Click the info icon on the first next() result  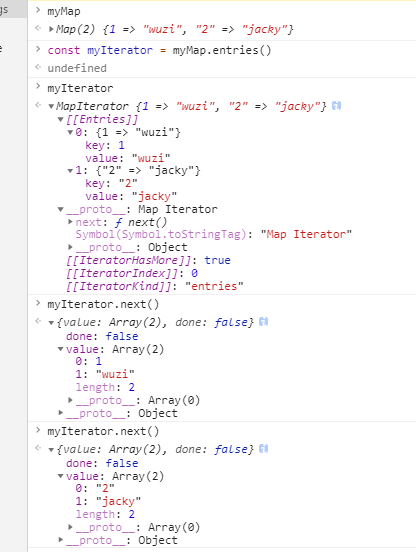coord(263,322)
